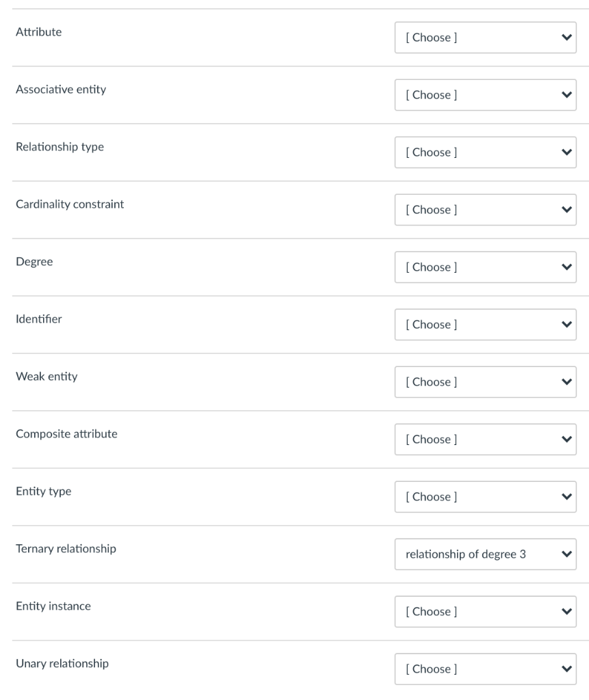
Task: Expand the Identifier answer dropdown
Action: pos(485,325)
